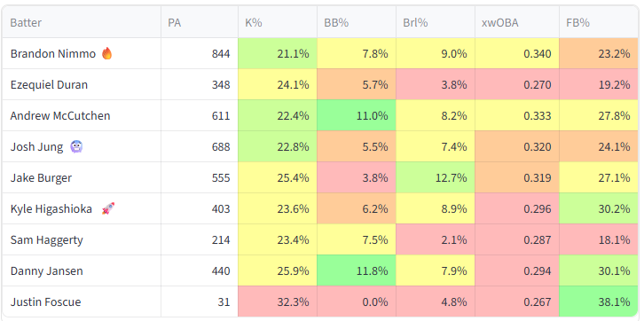Click the FB% column header
Screen dimensions: 644x321
click(599, 22)
